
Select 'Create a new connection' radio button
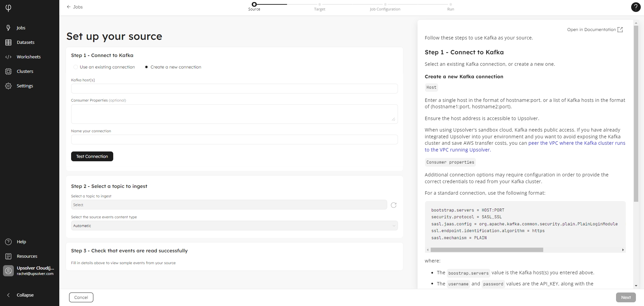146,67
